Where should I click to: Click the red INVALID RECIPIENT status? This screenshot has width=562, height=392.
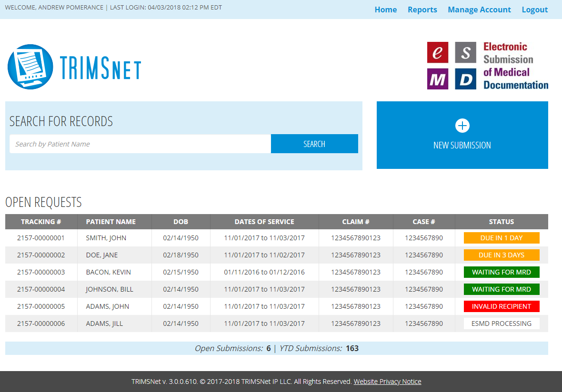coord(501,306)
